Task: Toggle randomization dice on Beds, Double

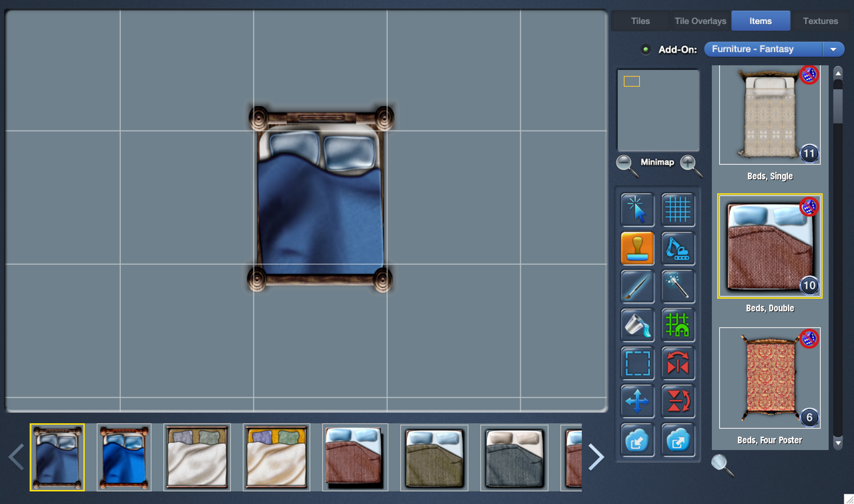Action: tap(809, 206)
